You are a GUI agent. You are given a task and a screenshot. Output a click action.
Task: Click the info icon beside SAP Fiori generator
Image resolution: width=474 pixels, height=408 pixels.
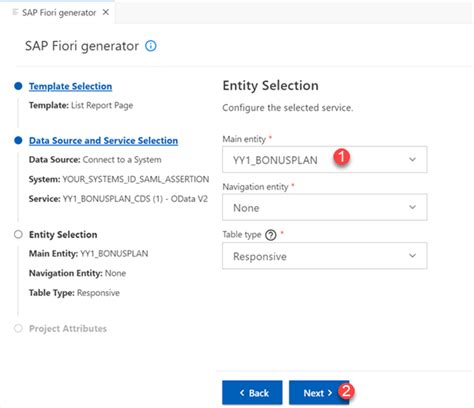(x=151, y=46)
